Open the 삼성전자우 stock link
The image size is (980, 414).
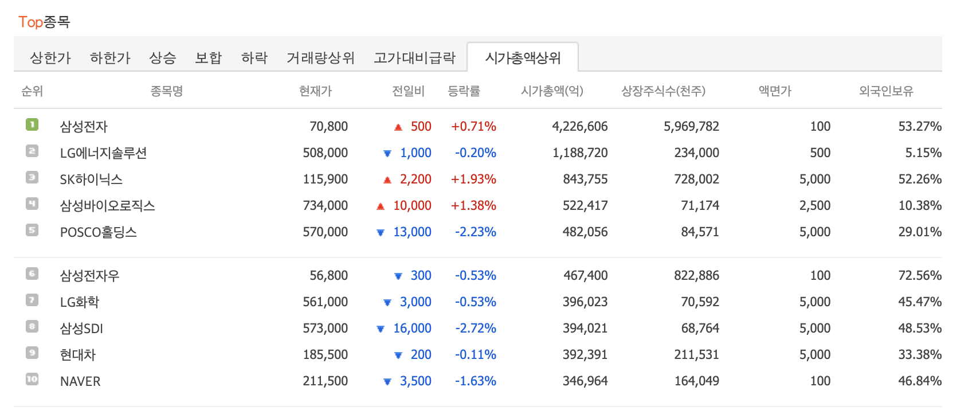coord(90,276)
